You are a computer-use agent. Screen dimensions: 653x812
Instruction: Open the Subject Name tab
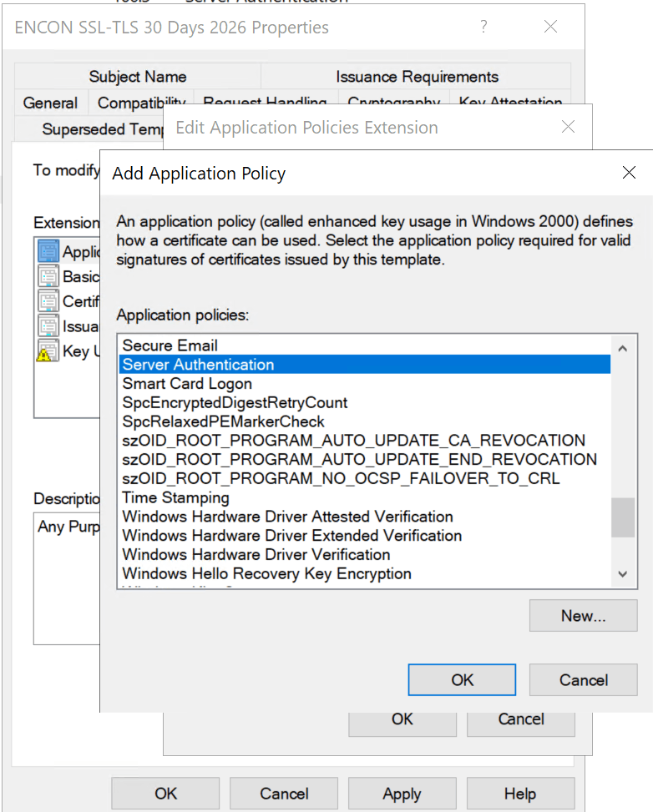pyautogui.click(x=138, y=77)
